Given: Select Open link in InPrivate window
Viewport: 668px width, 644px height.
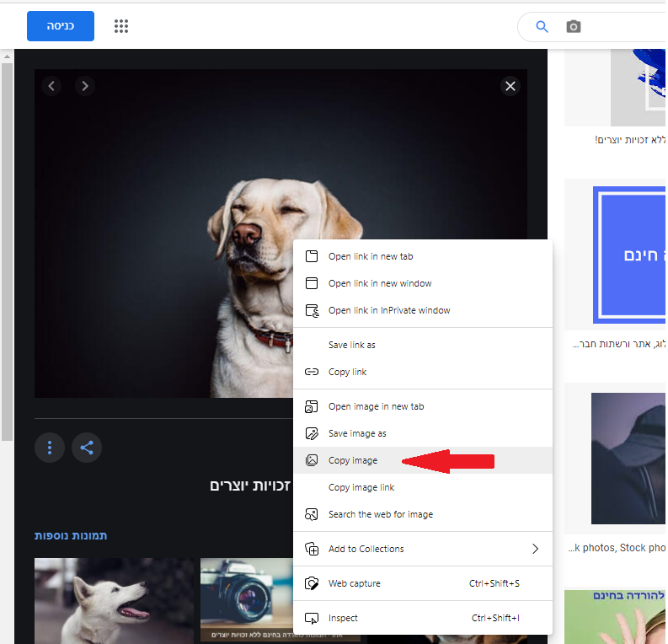Looking at the screenshot, I should pos(423,310).
